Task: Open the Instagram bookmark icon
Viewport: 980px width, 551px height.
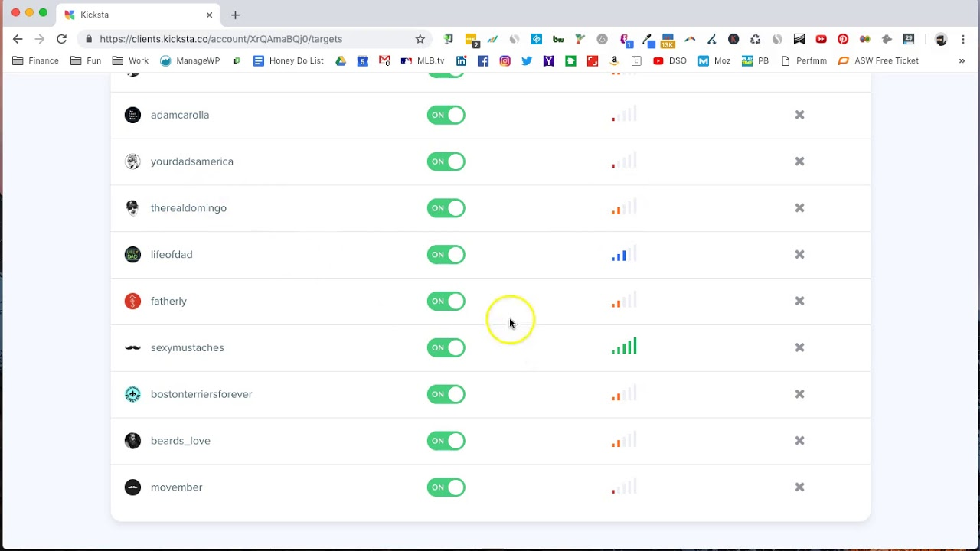Action: [x=505, y=60]
